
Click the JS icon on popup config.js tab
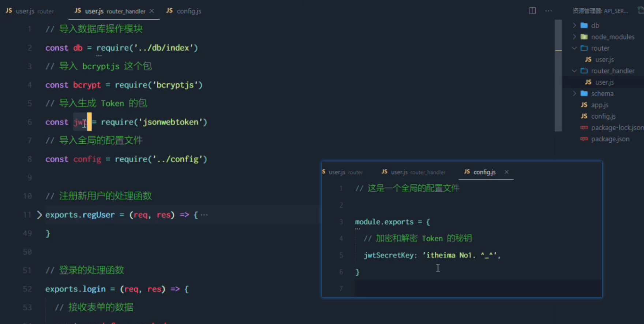coord(467,172)
